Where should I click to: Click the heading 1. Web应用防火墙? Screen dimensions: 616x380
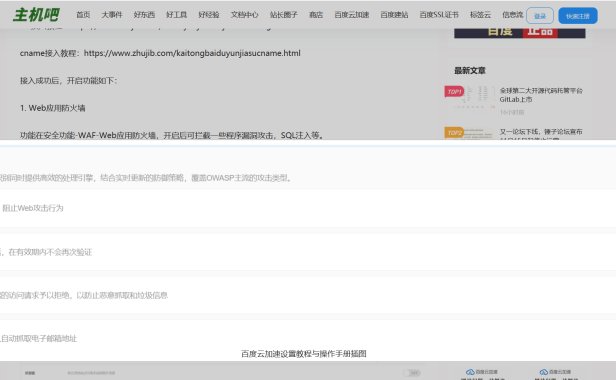point(53,108)
